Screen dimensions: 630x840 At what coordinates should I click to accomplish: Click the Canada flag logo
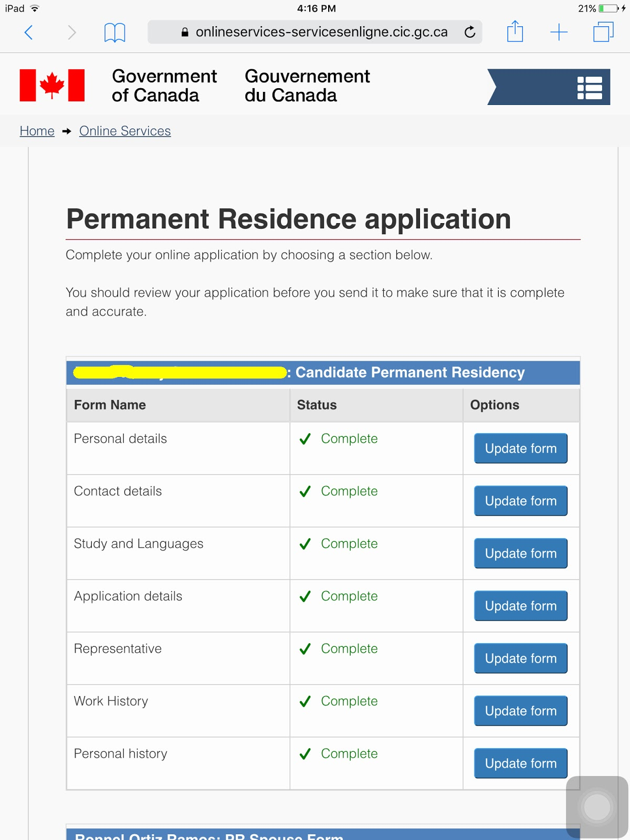pyautogui.click(x=52, y=85)
